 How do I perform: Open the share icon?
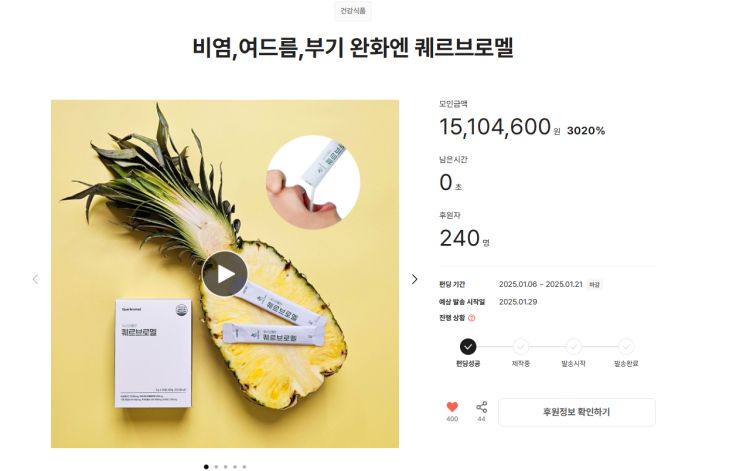click(481, 407)
